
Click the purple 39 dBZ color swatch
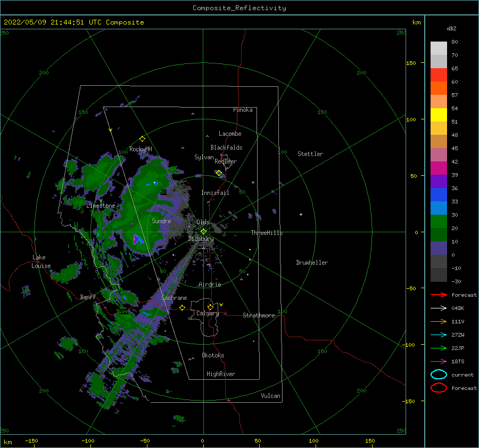pos(439,181)
